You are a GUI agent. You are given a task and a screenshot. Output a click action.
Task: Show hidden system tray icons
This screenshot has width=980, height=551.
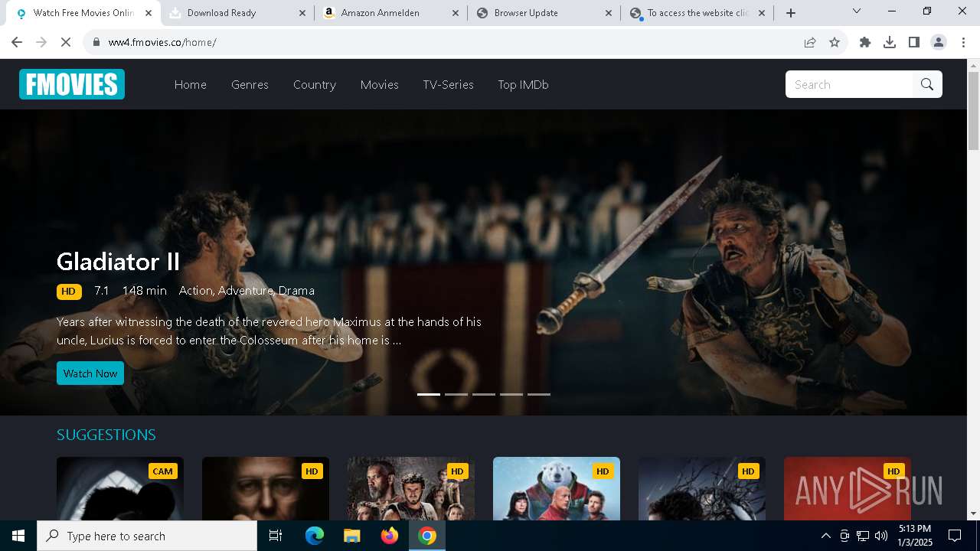click(825, 536)
